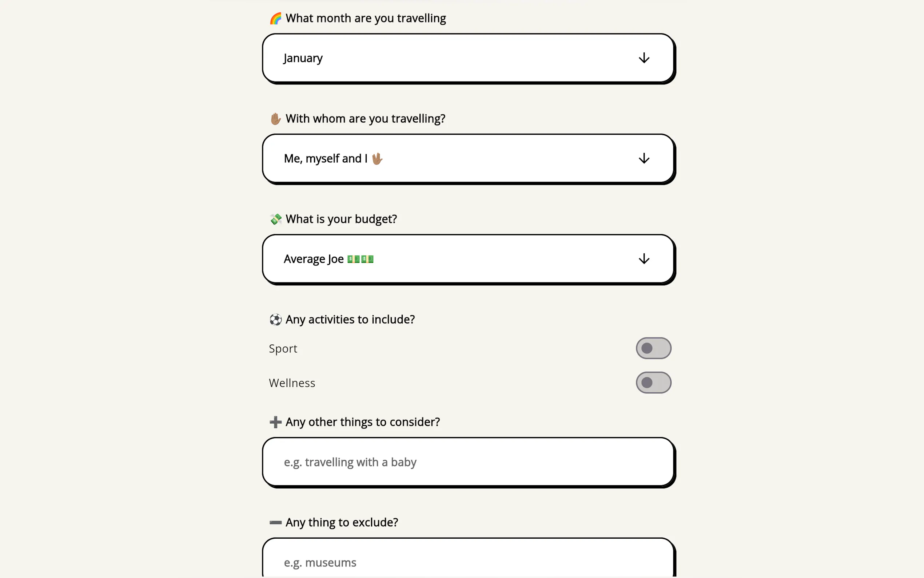
Task: Click the 'Any activities to include?' heading
Action: (350, 320)
